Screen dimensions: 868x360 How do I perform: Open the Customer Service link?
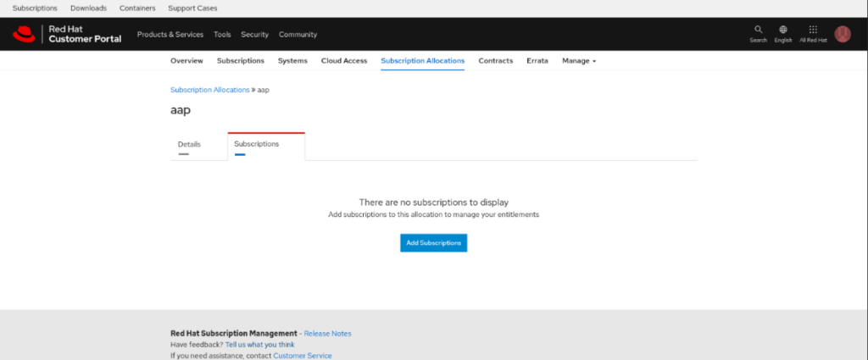pyautogui.click(x=303, y=356)
